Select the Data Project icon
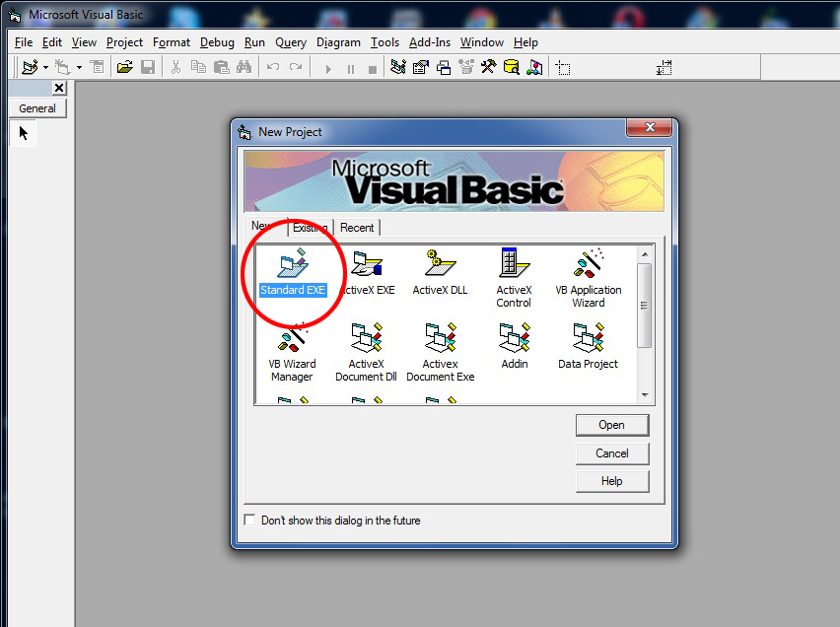Viewport: 840px width, 627px height. tap(589, 336)
